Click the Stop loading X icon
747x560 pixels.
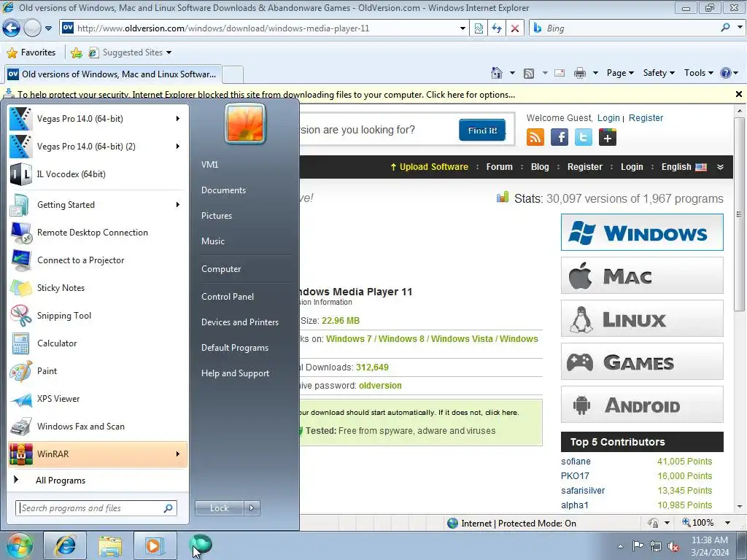pyautogui.click(x=515, y=28)
